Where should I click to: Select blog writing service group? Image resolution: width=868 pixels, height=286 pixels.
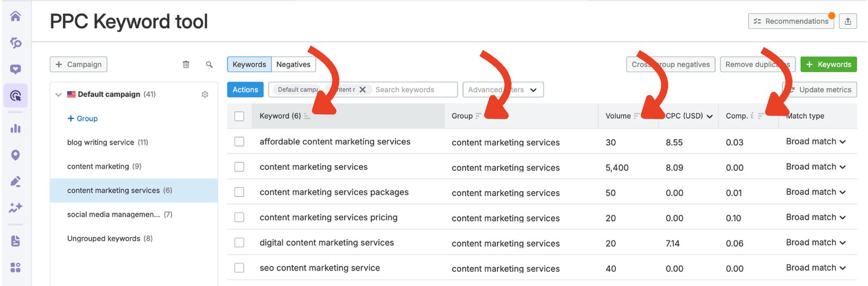point(133,143)
